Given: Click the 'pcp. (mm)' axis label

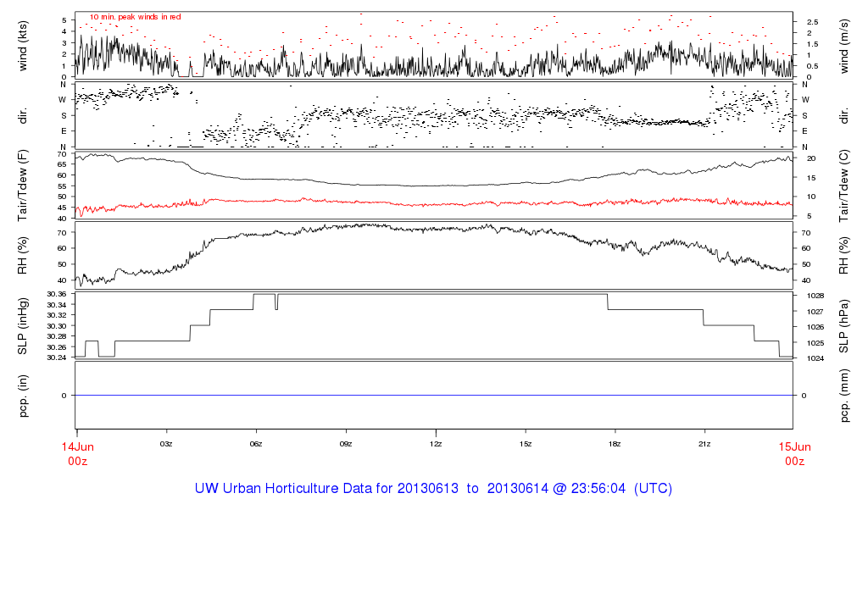Looking at the screenshot, I should tap(843, 396).
